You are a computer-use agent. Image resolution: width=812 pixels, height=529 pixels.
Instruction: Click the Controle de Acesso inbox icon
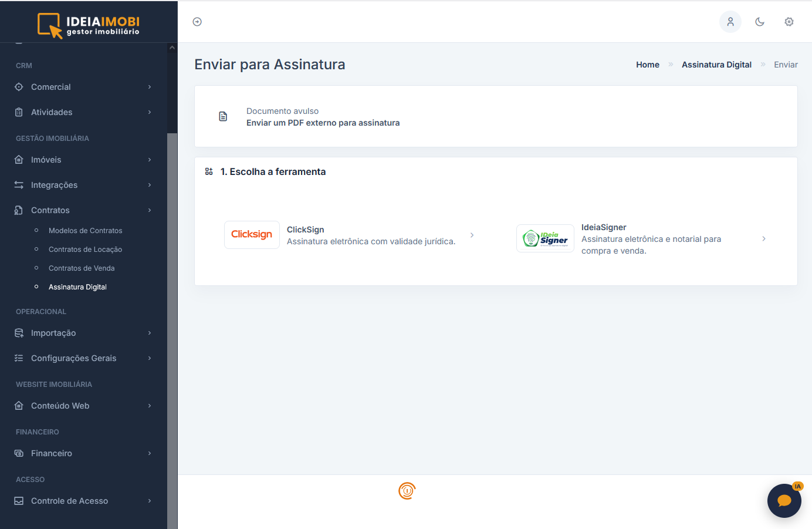[x=19, y=501]
